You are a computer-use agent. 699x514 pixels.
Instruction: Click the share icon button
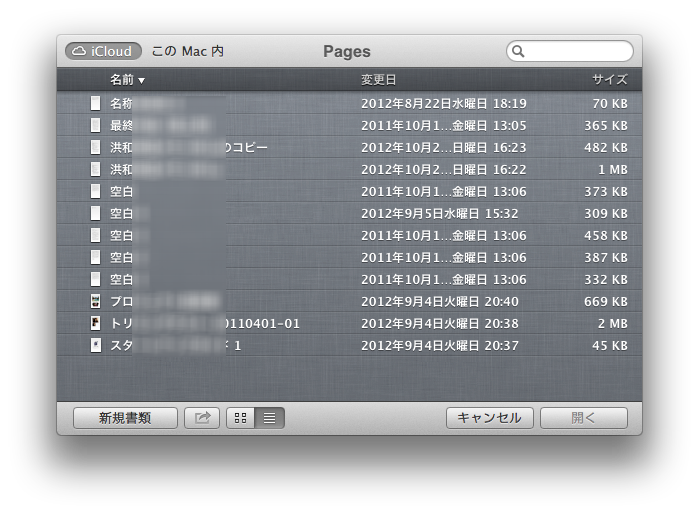(202, 418)
